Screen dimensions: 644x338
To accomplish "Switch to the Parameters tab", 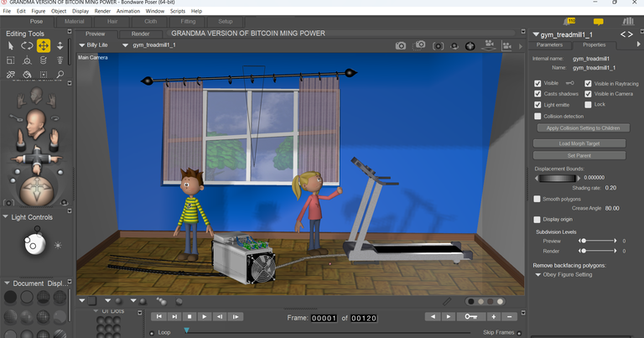I will point(549,44).
